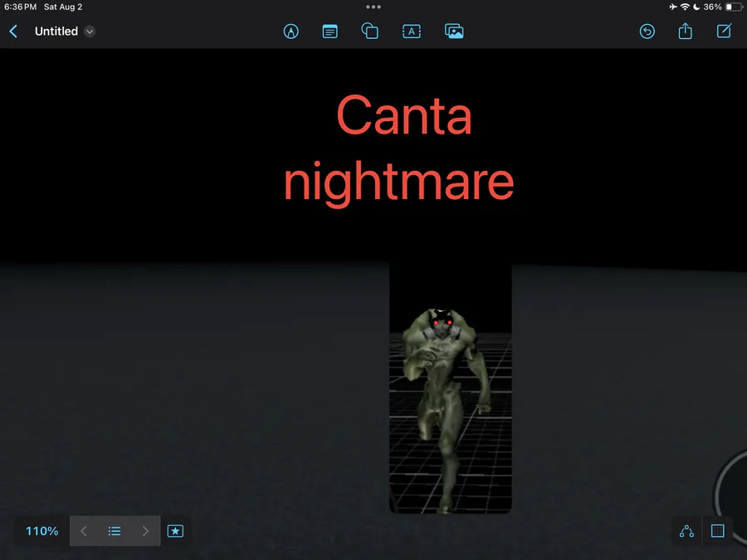Select the pen drawing tool

point(291,32)
